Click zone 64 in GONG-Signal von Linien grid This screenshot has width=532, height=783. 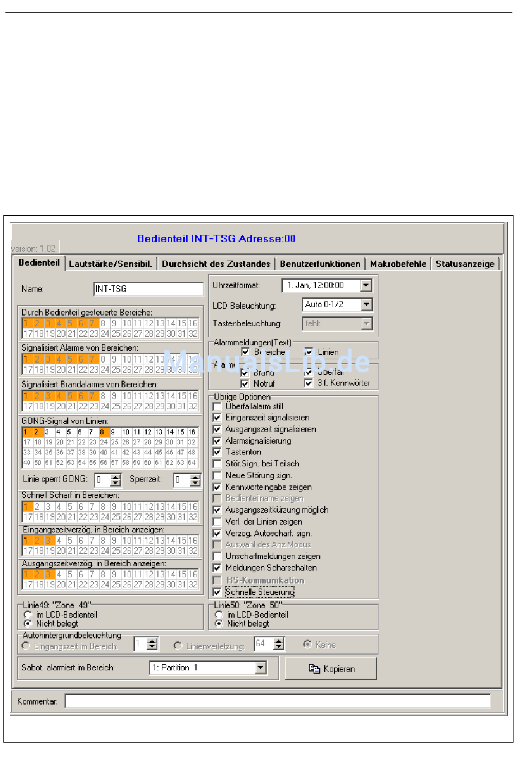point(192,463)
